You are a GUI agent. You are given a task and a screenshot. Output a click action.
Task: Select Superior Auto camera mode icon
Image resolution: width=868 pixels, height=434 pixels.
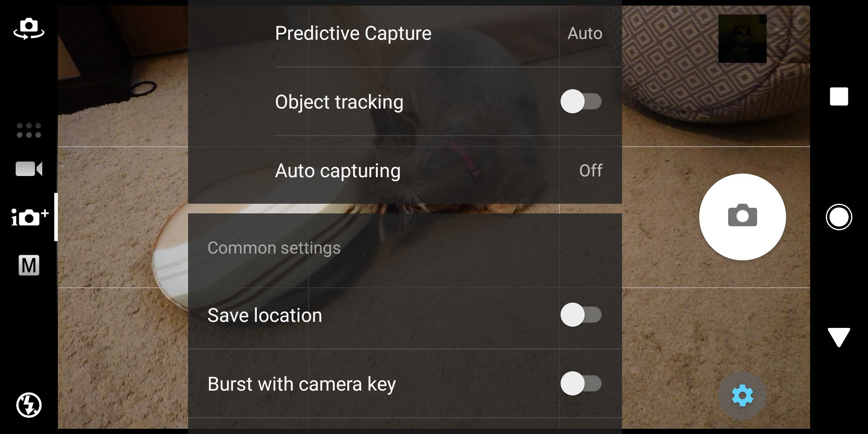click(x=30, y=217)
